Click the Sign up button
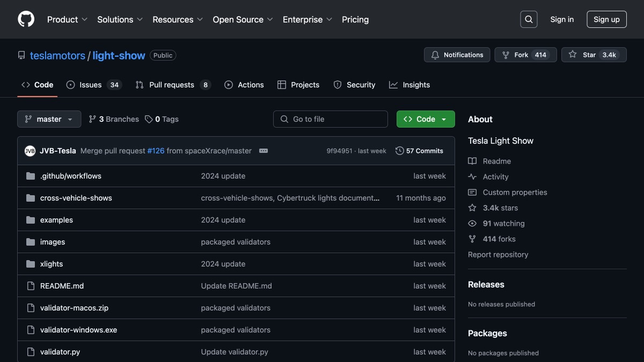Image resolution: width=644 pixels, height=362 pixels. [x=606, y=19]
